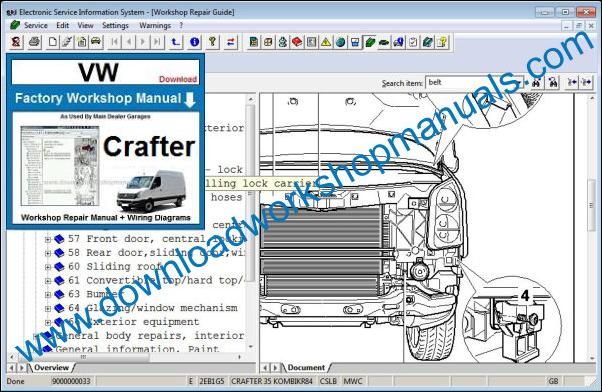Click the blue car search icon
The width and height of the screenshot is (602, 392).
(399, 42)
